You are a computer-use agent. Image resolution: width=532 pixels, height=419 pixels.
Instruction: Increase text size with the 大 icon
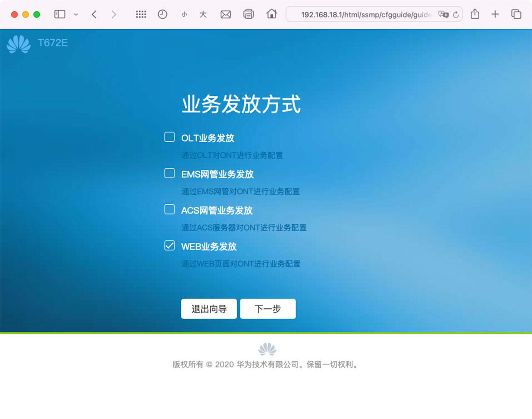pyautogui.click(x=203, y=14)
